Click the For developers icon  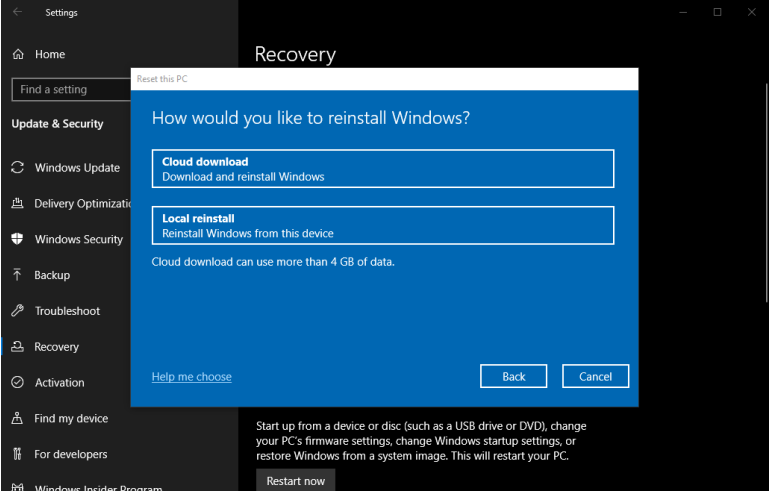tap(18, 454)
